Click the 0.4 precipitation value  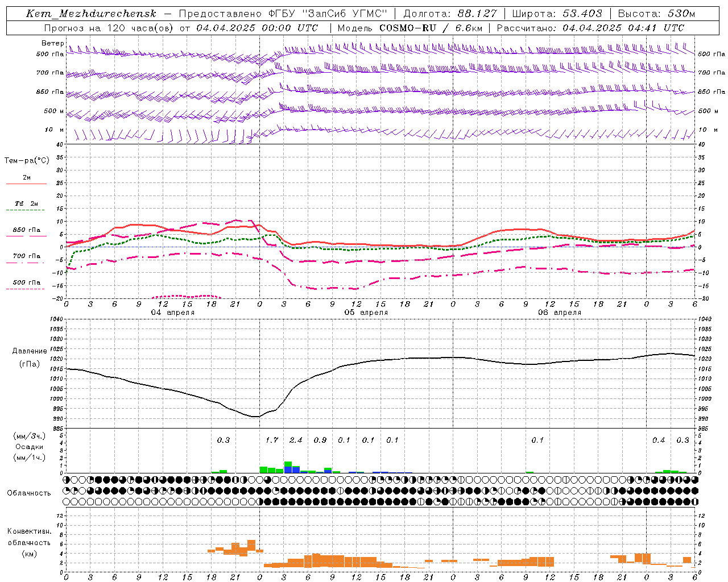[659, 440]
